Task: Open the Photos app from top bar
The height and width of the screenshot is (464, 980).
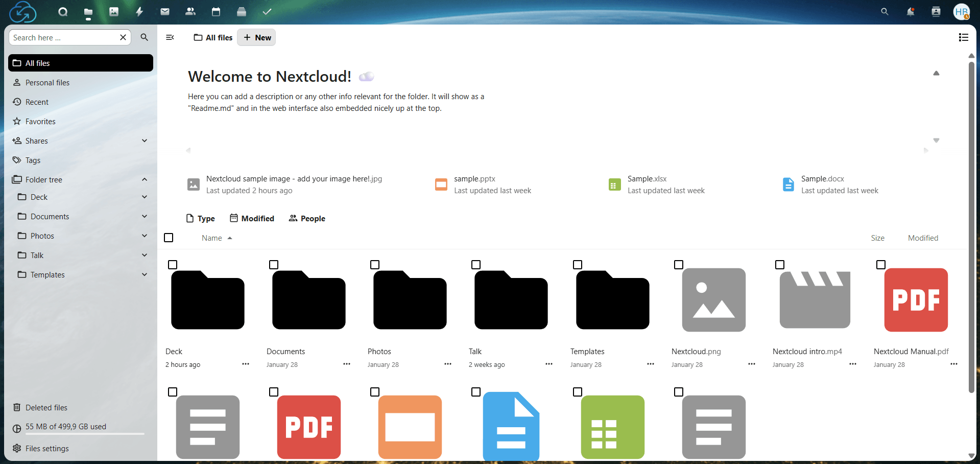Action: pyautogui.click(x=113, y=11)
